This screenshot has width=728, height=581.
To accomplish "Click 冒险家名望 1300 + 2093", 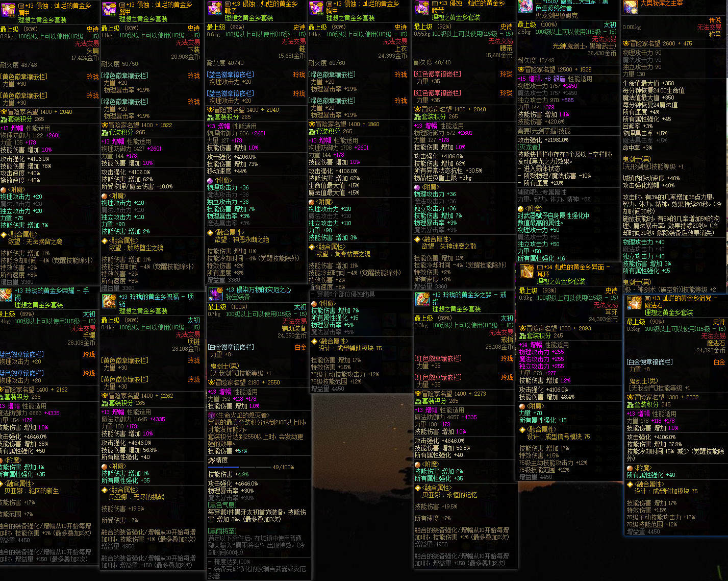I will [556, 328].
